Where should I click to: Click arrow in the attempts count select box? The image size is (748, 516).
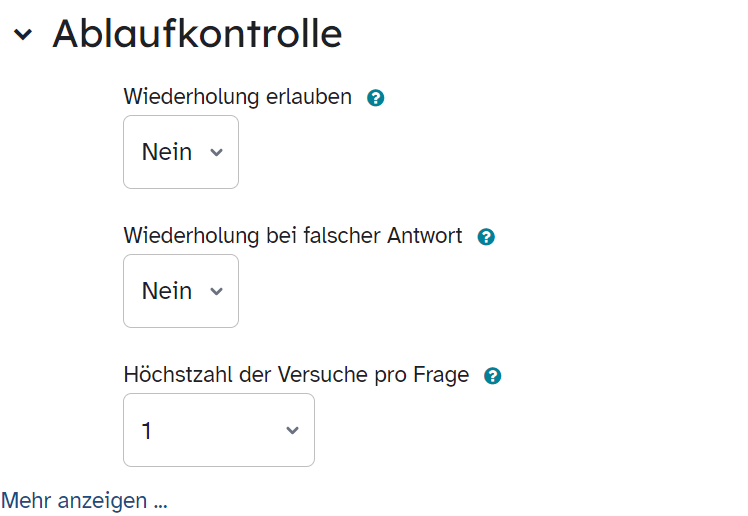click(292, 431)
